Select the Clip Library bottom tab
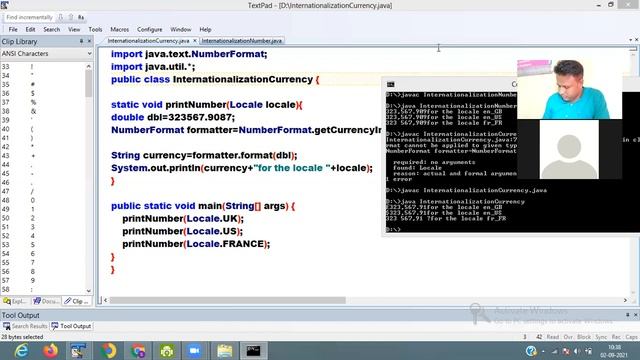This screenshot has height=360, width=640. (77, 301)
